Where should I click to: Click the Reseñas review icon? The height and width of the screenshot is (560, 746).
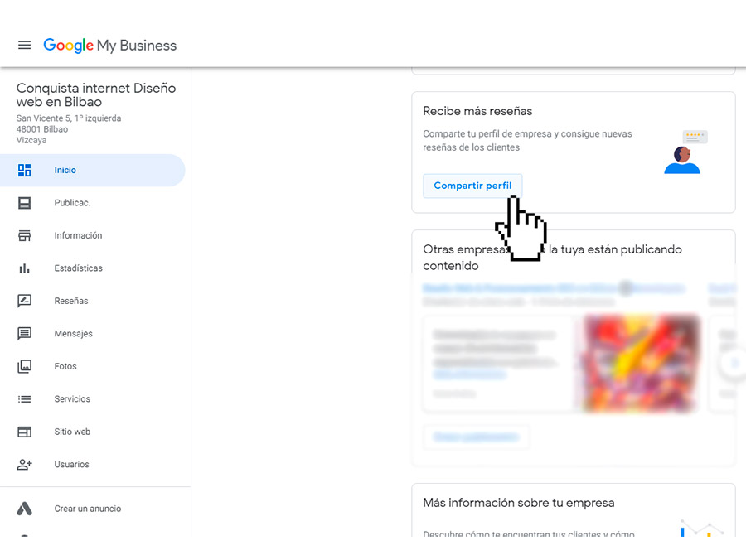tap(25, 301)
